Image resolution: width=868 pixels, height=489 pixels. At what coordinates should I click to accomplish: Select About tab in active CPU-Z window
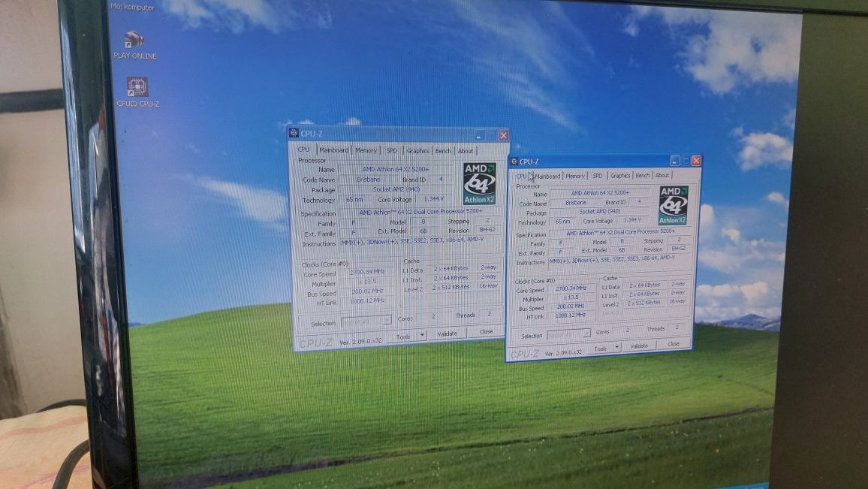[x=662, y=175]
